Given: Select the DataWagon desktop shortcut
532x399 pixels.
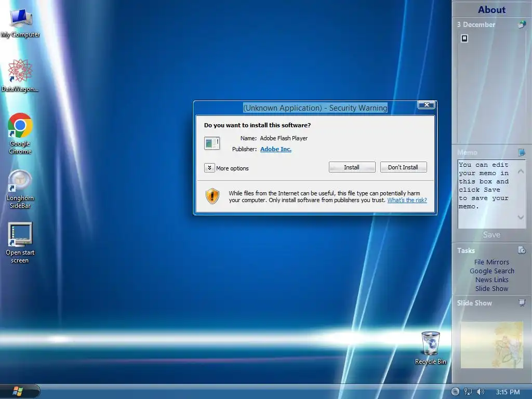Looking at the screenshot, I should click(20, 75).
